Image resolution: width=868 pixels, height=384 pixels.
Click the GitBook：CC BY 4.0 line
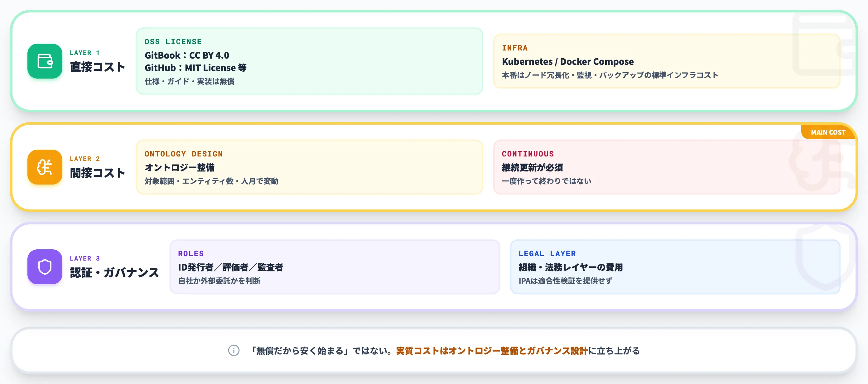tap(187, 55)
